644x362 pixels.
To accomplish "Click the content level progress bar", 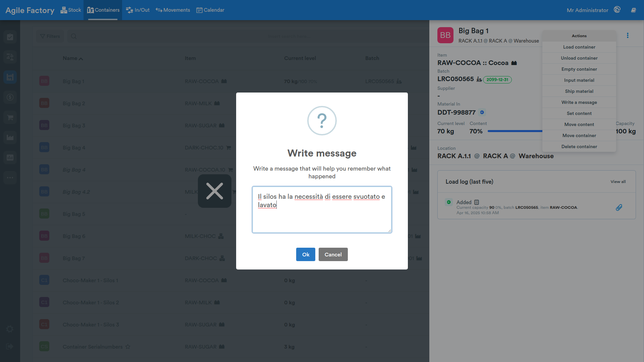I will tap(515, 131).
